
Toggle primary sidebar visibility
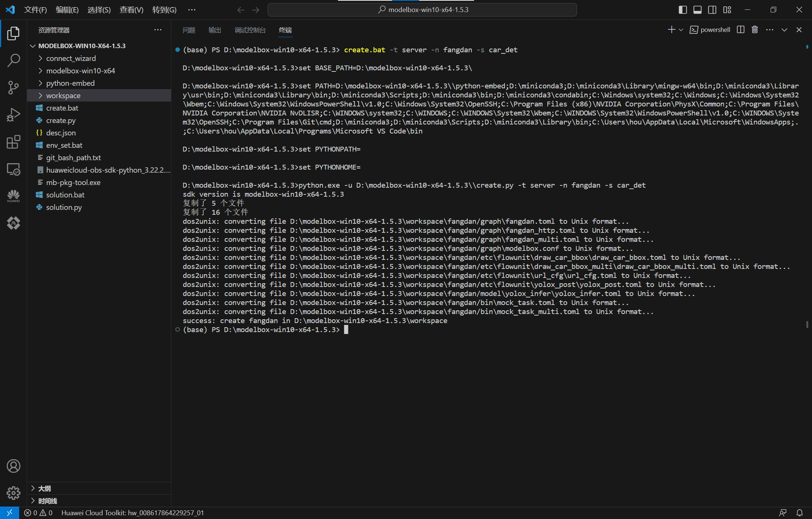click(x=683, y=10)
